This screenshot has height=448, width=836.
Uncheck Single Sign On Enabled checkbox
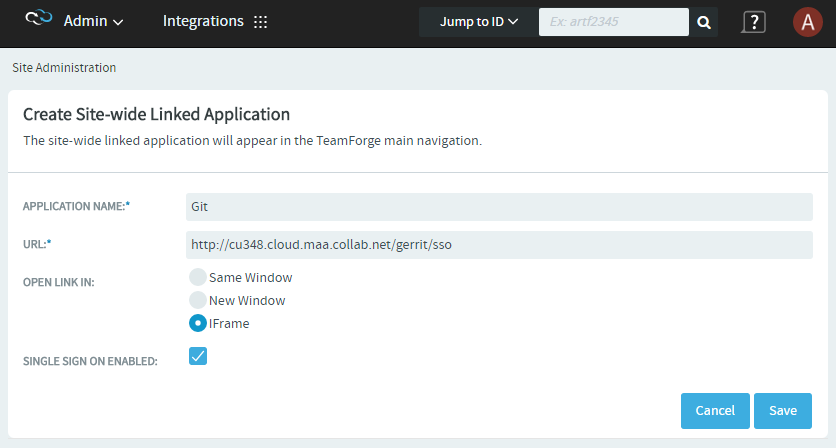coord(198,356)
